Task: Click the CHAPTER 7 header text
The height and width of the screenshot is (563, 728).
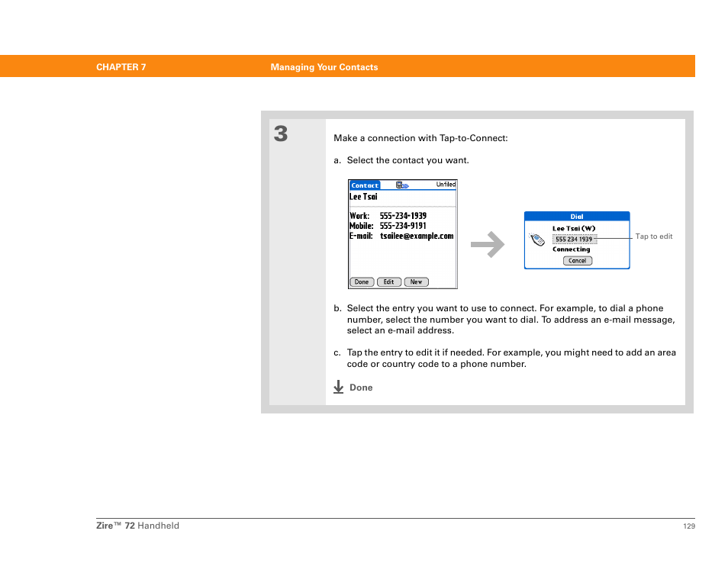Action: [x=121, y=67]
